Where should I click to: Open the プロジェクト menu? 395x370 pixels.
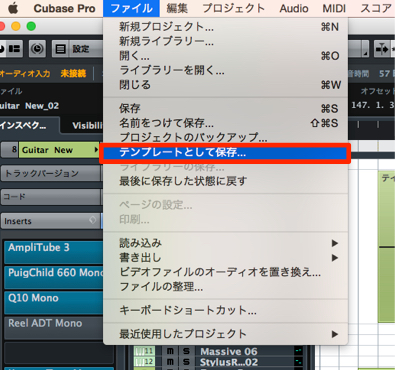(234, 8)
